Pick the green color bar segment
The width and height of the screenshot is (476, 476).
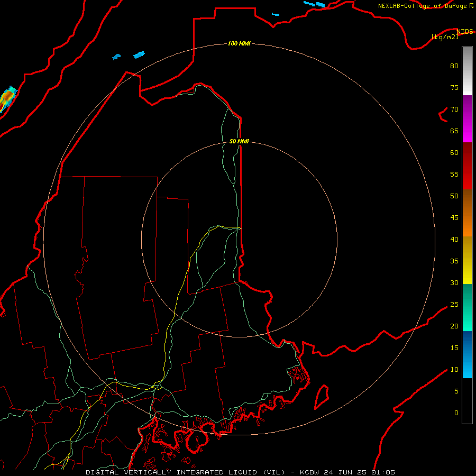(x=467, y=307)
